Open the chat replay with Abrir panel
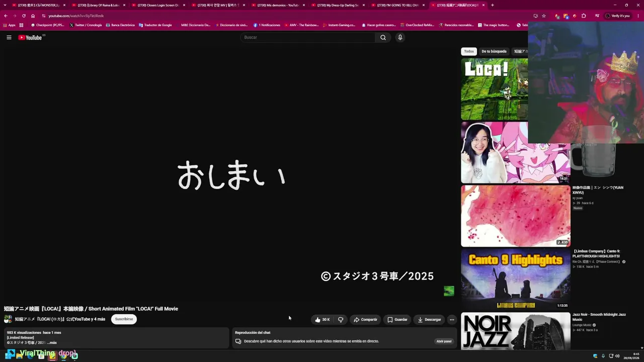Viewport: 644px width, 362px height. point(444,341)
